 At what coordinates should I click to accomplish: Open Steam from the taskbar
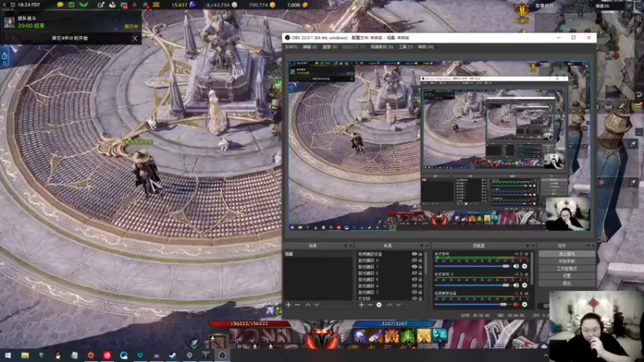click(172, 356)
